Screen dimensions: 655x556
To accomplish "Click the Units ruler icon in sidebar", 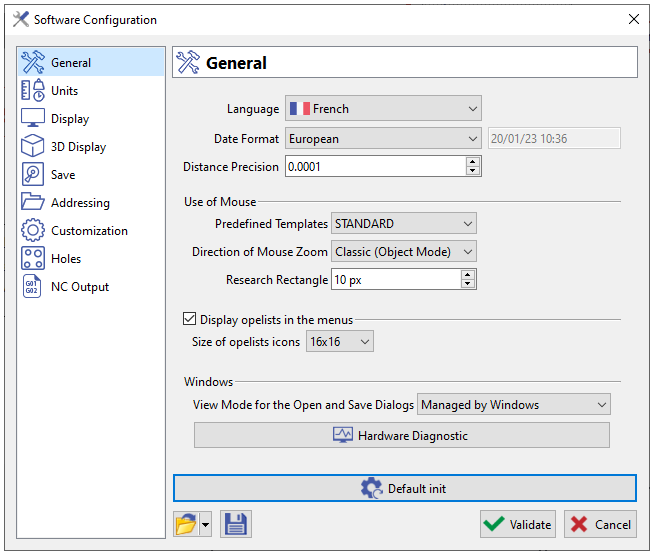I will [x=33, y=91].
